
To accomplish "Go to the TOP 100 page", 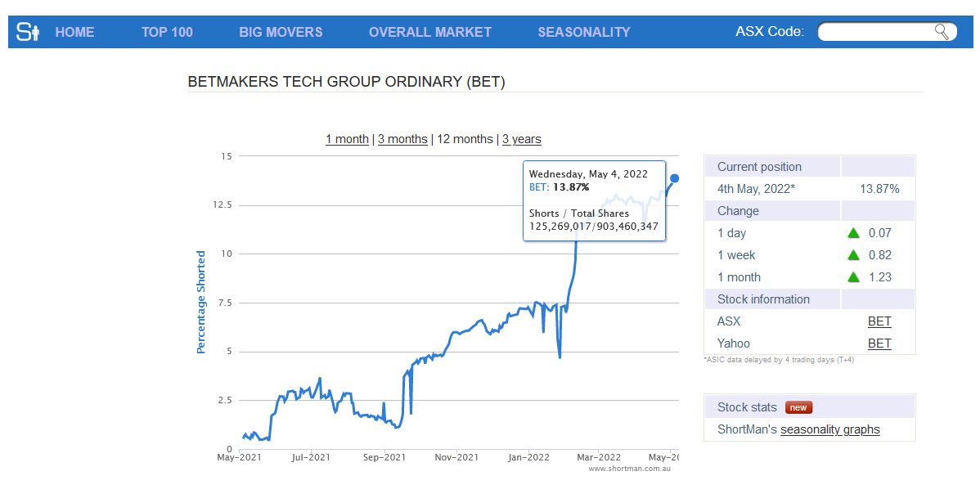I will tap(167, 32).
